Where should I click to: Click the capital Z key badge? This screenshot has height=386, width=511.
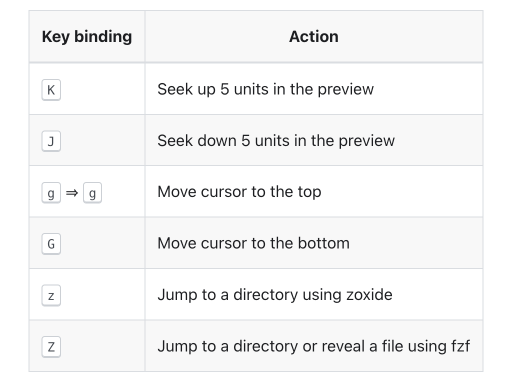click(51, 347)
